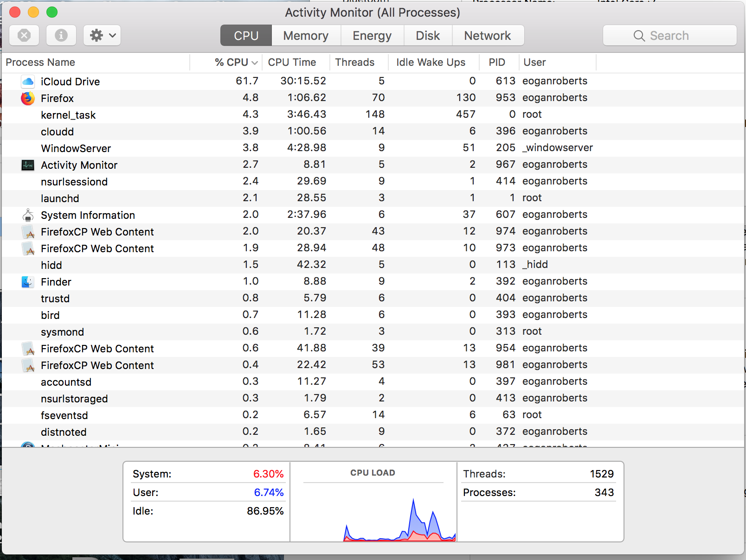Click the Firefox app icon
This screenshot has width=746, height=560.
28,98
